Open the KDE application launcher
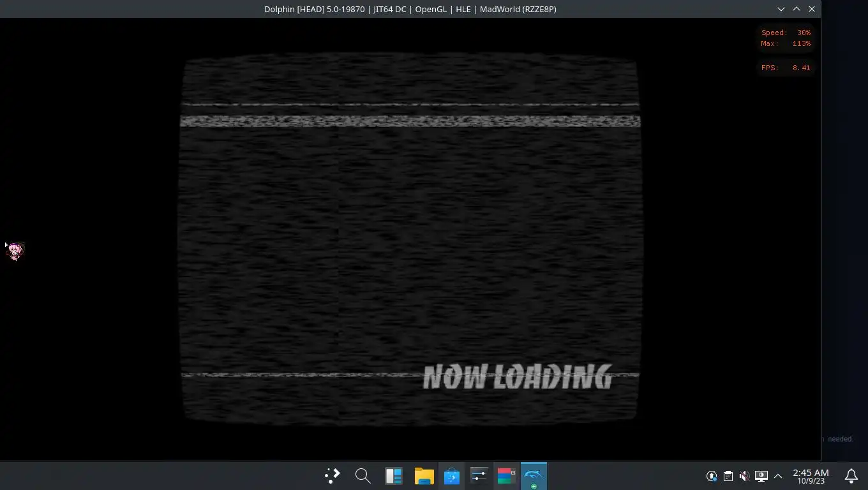This screenshot has width=868, height=490. tap(332, 476)
